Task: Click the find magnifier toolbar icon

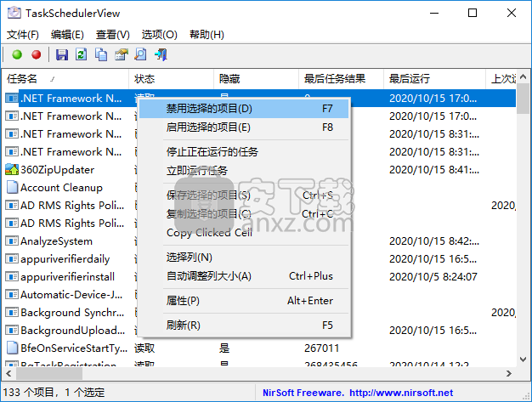Action: 140,54
